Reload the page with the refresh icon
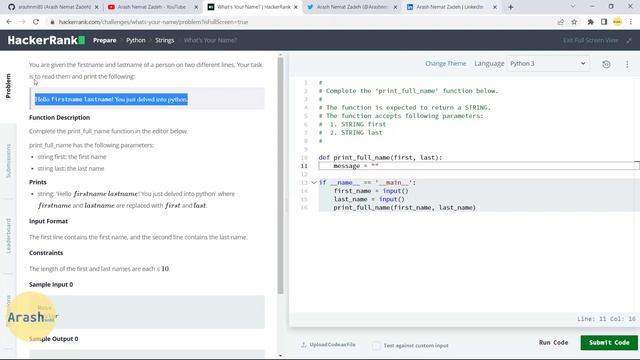 click(x=36, y=22)
